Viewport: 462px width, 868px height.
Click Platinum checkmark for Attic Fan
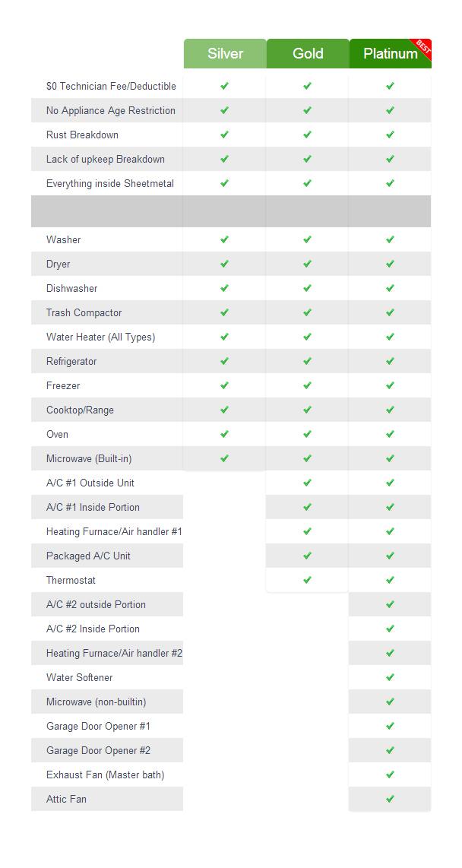[390, 799]
